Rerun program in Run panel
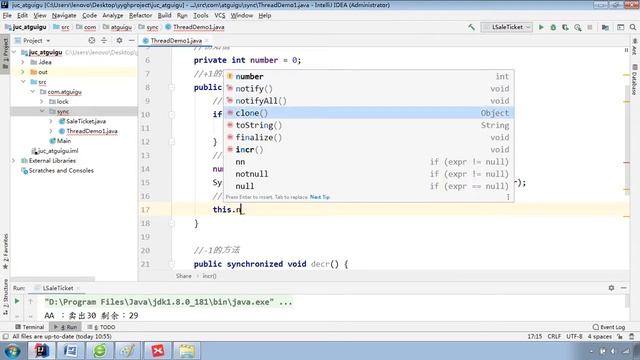 (x=17, y=301)
